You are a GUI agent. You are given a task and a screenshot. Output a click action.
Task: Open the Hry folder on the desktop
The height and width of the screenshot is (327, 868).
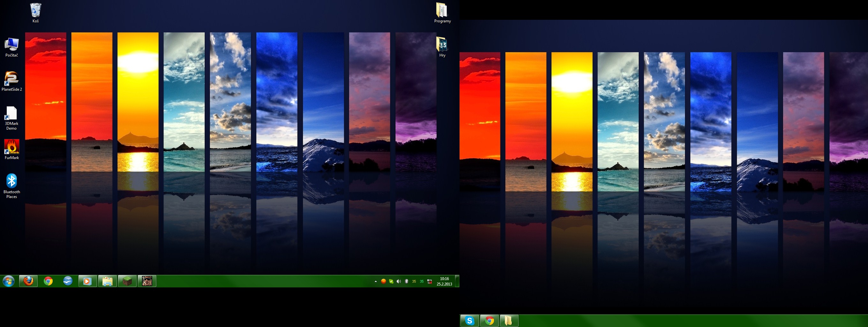tap(442, 45)
